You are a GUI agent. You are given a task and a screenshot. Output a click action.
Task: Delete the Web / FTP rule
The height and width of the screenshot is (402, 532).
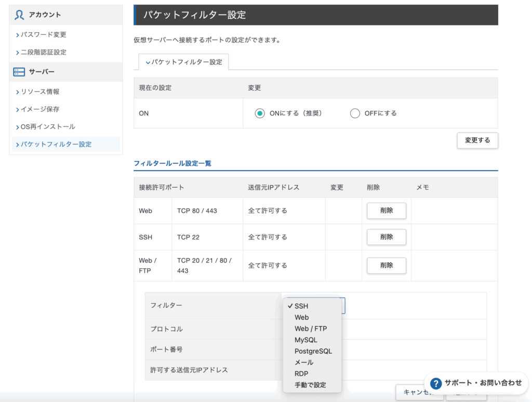click(x=387, y=265)
